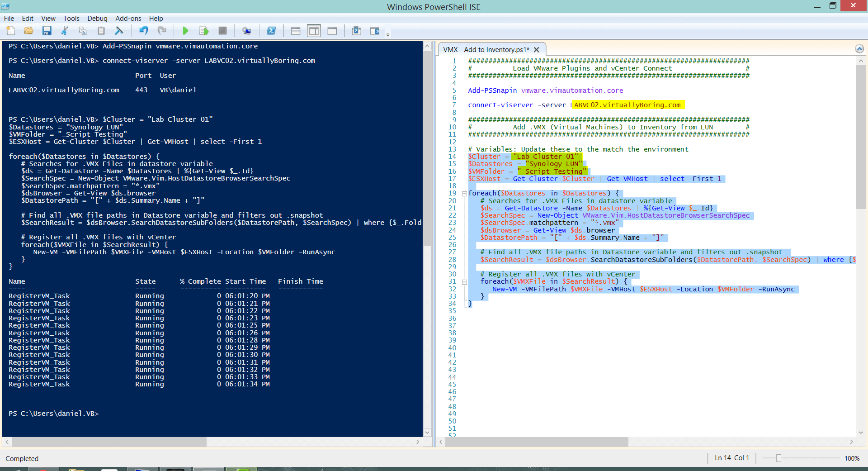This screenshot has width=868, height=471.
Task: Open the Add-ons menu
Action: point(128,19)
